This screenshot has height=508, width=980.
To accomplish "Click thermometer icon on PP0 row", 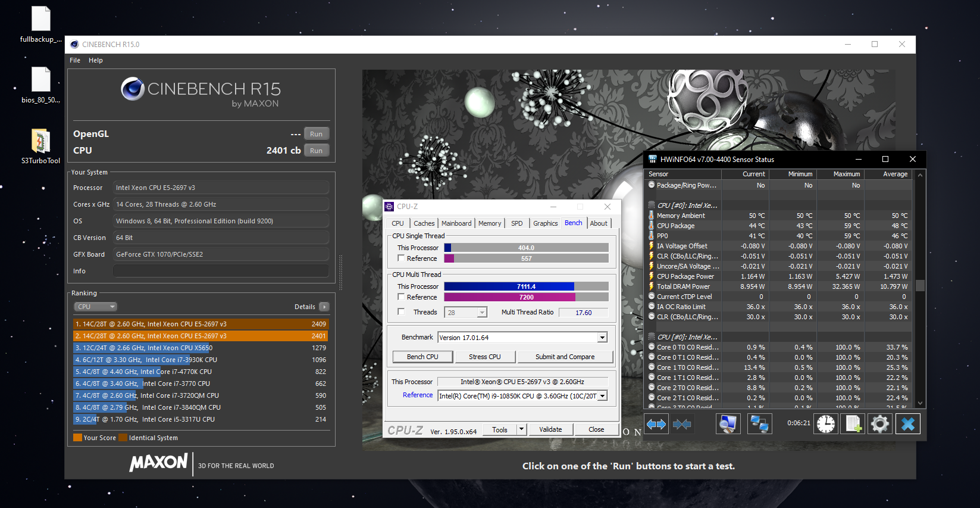I will pyautogui.click(x=652, y=236).
